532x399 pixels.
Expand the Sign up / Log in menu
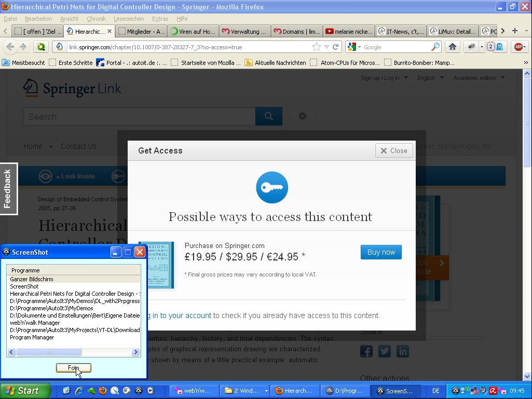click(x=384, y=78)
